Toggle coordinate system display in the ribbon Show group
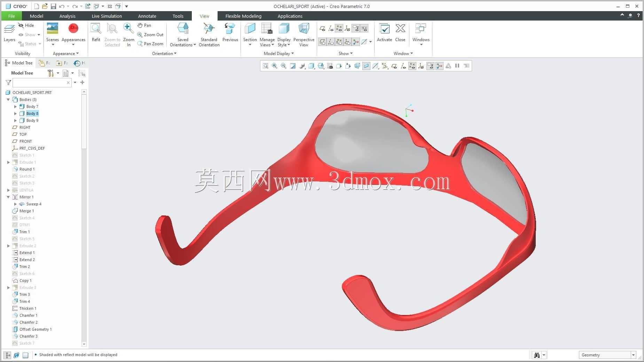Image resolution: width=644 pixels, height=362 pixels. click(x=347, y=29)
